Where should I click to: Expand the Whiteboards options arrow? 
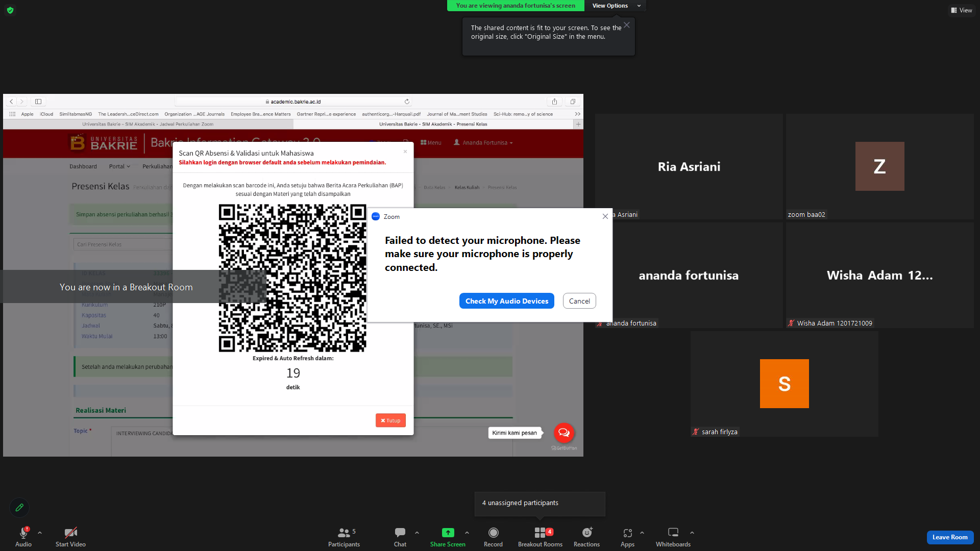click(x=692, y=533)
